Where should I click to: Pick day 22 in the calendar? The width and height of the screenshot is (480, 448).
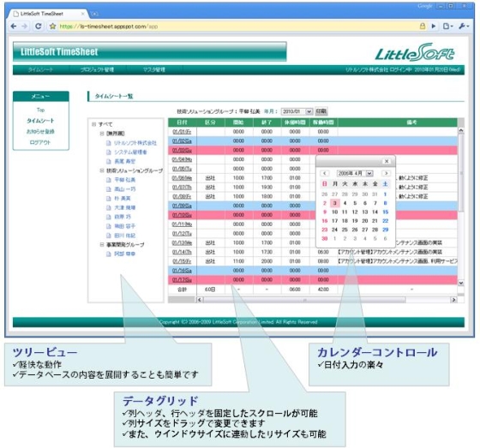(x=386, y=221)
